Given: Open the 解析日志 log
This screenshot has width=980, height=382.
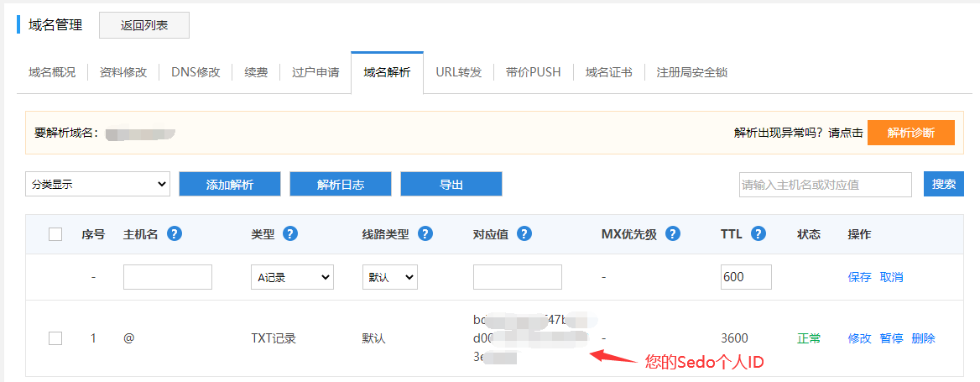Looking at the screenshot, I should pyautogui.click(x=341, y=184).
